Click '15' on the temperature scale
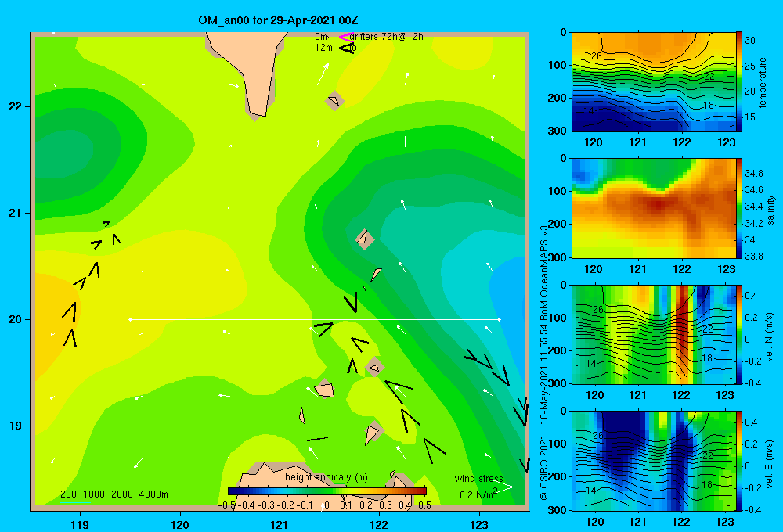Image resolution: width=783 pixels, height=532 pixels. pyautogui.click(x=750, y=117)
